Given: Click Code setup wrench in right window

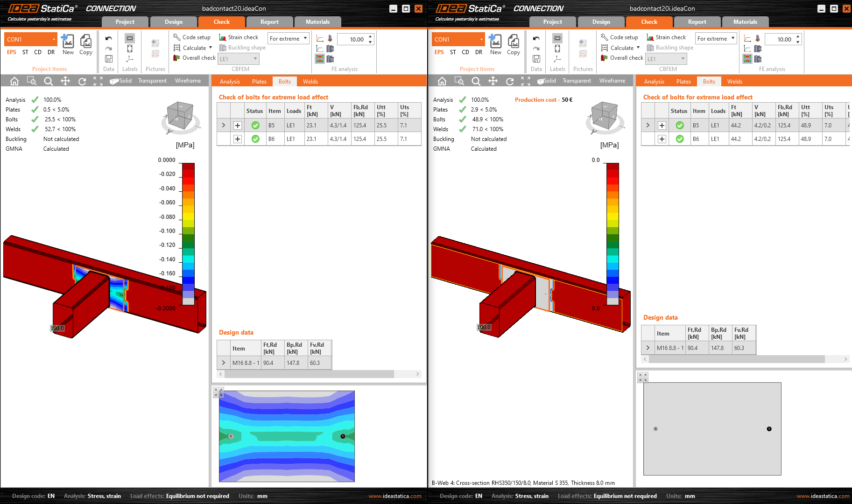Looking at the screenshot, I should [x=604, y=37].
